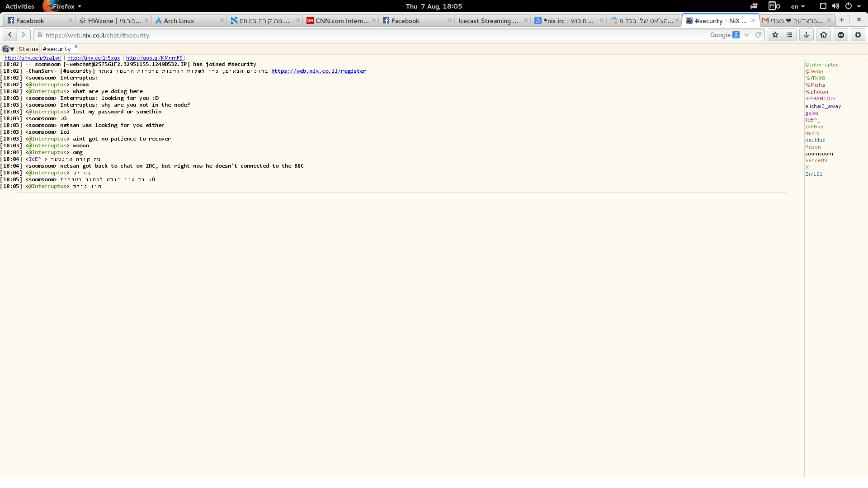
Task: Open the goo.gl/KMnmF9 topic link
Action: click(x=154, y=58)
